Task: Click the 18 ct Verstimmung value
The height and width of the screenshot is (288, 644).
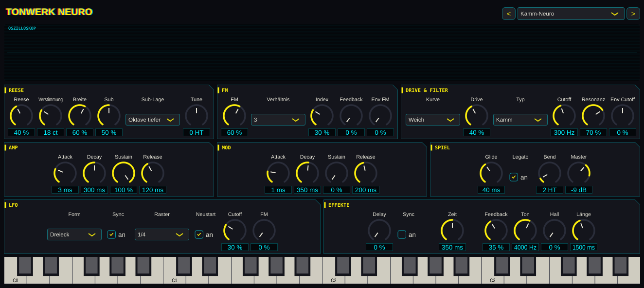Action: click(x=51, y=132)
